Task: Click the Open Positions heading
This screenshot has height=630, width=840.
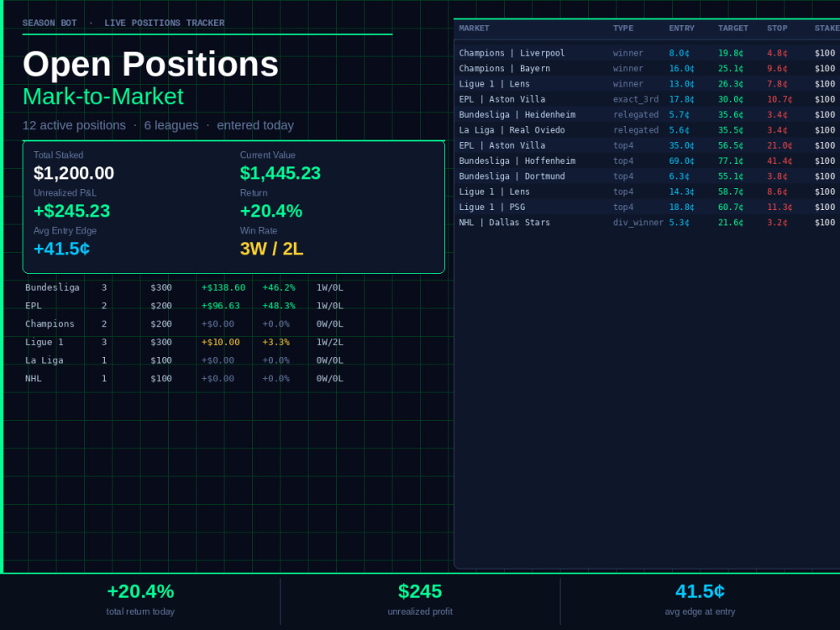Action: pos(150,65)
